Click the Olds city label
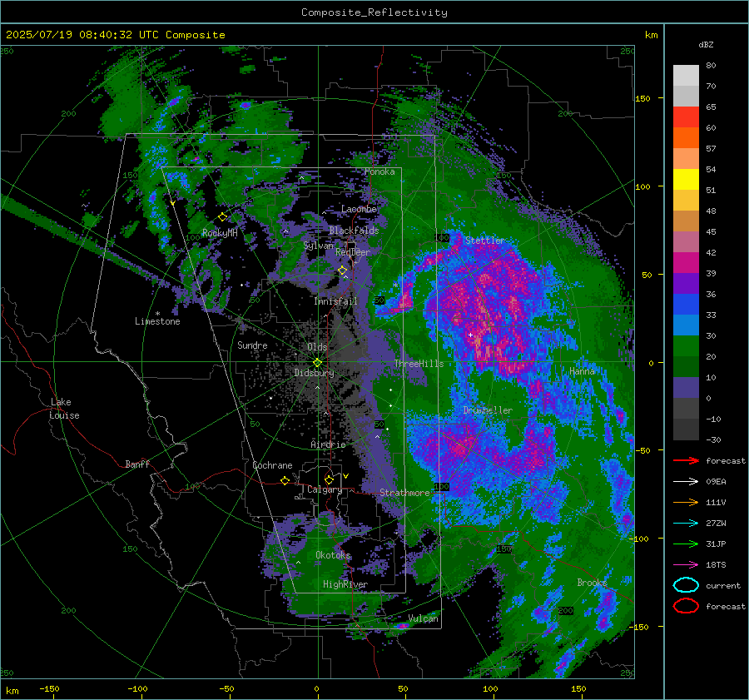 [x=317, y=347]
